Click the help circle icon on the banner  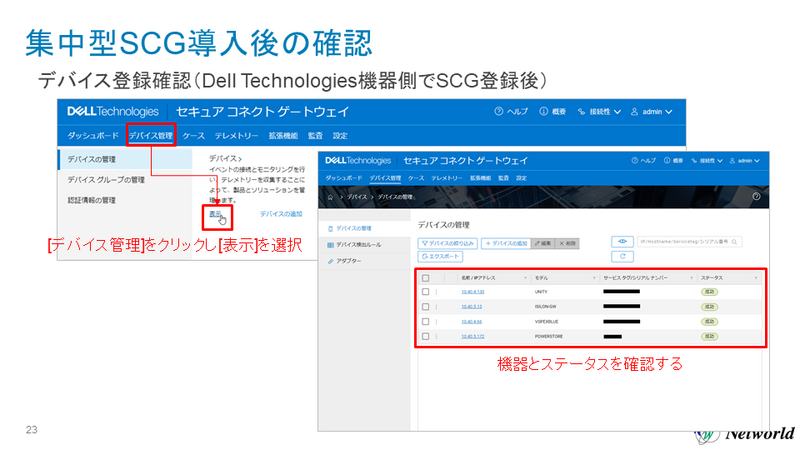pyautogui.click(x=756, y=196)
